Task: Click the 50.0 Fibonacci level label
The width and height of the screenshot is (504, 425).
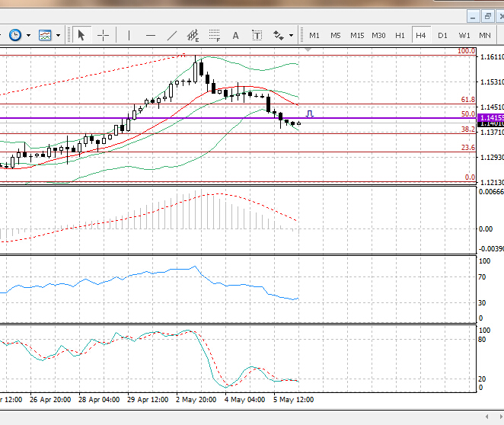Action: 468,114
